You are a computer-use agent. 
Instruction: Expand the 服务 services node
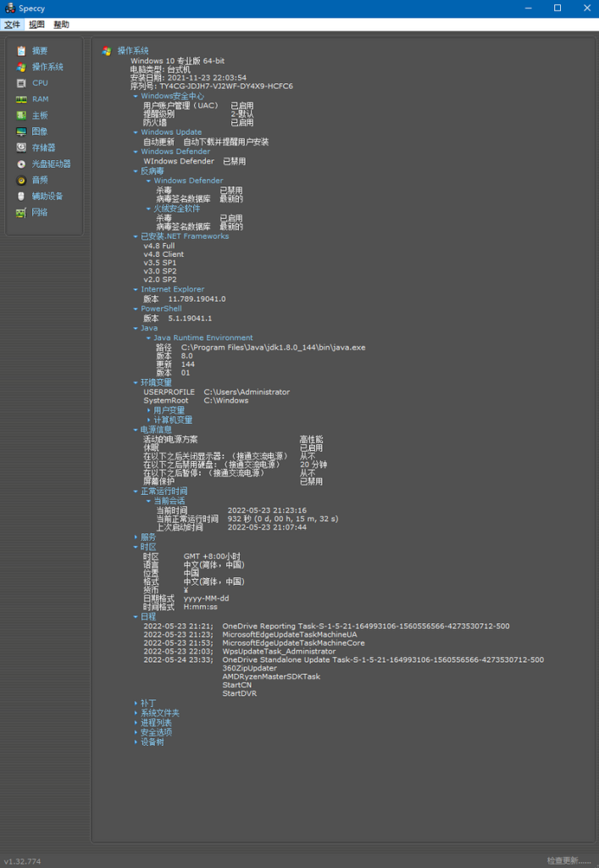click(136, 537)
